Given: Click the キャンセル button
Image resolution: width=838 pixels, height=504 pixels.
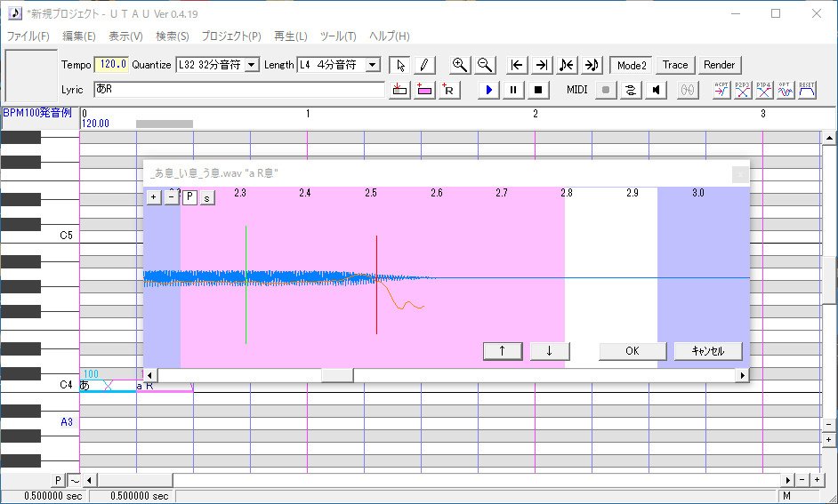Looking at the screenshot, I should coord(708,351).
